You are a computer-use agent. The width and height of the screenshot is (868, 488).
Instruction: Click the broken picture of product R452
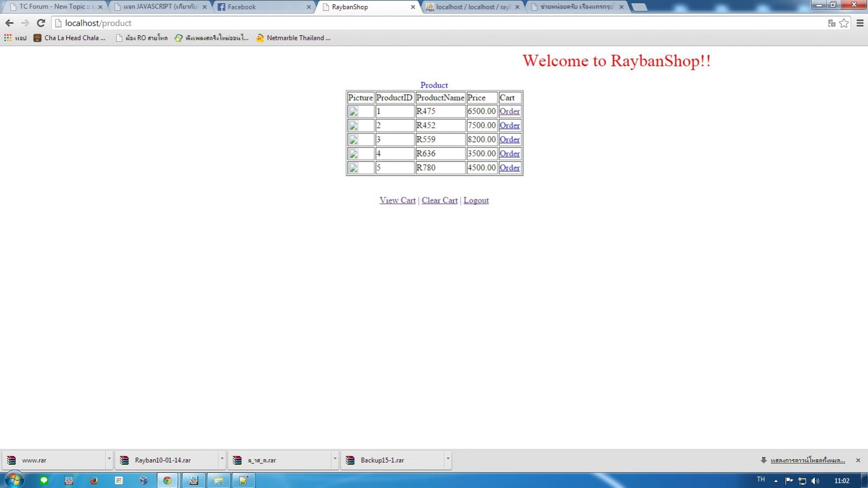(x=353, y=126)
